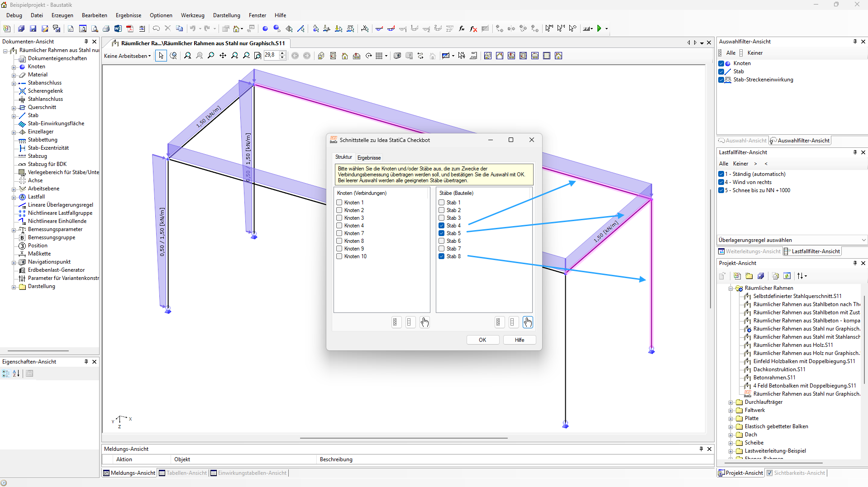Click the pan (four arrows) view tool
Image resolution: width=868 pixels, height=487 pixels.
coord(223,56)
